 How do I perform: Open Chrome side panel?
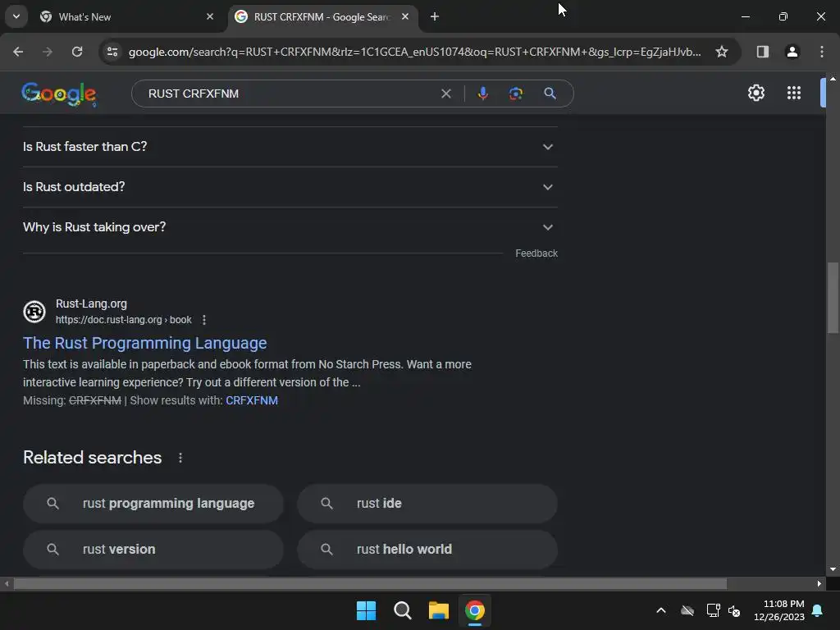pyautogui.click(x=762, y=52)
